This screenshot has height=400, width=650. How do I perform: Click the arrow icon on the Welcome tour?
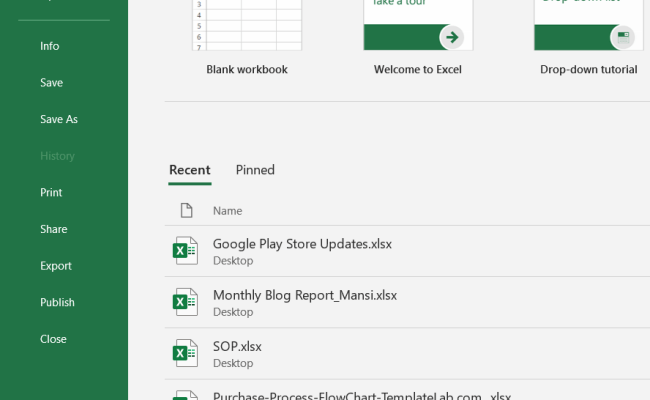tap(452, 37)
